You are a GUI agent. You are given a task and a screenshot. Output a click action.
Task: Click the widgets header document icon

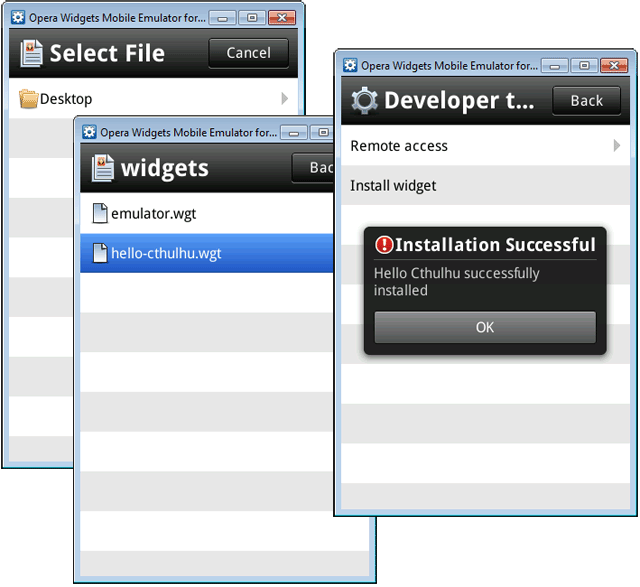click(102, 168)
